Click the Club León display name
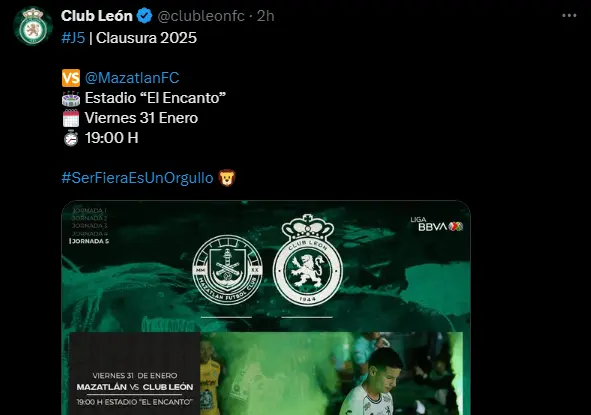The height and width of the screenshot is (415, 591). 96,16
